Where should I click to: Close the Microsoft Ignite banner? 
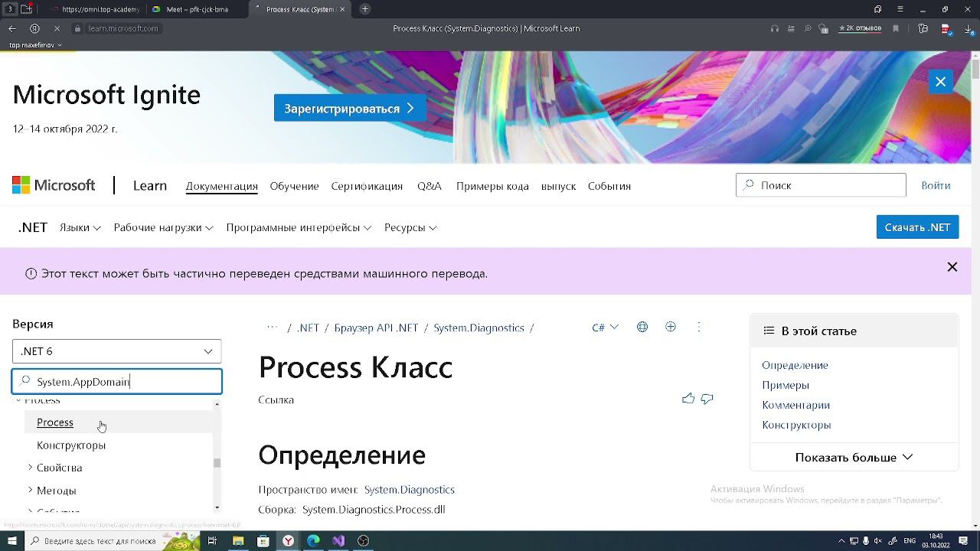pyautogui.click(x=940, y=82)
